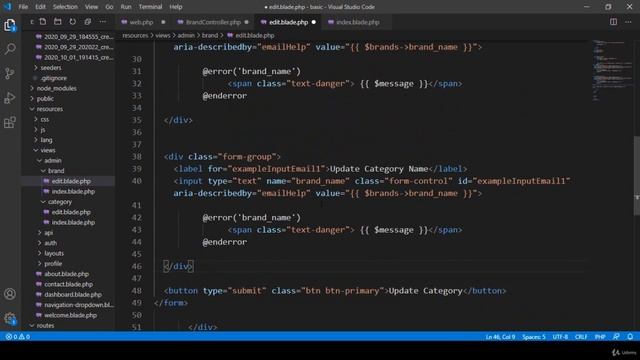The width and height of the screenshot is (640, 360).
Task: Change line ending via CRLF status item
Action: [x=581, y=337]
